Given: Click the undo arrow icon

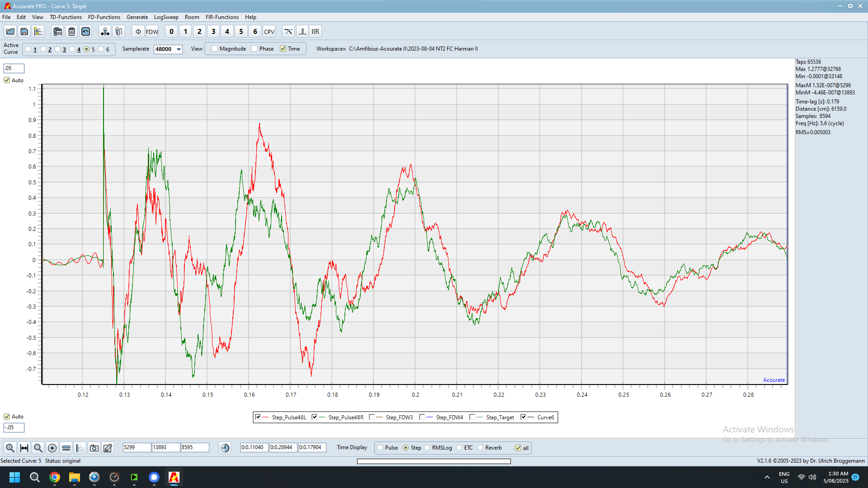Looking at the screenshot, I should click(85, 32).
